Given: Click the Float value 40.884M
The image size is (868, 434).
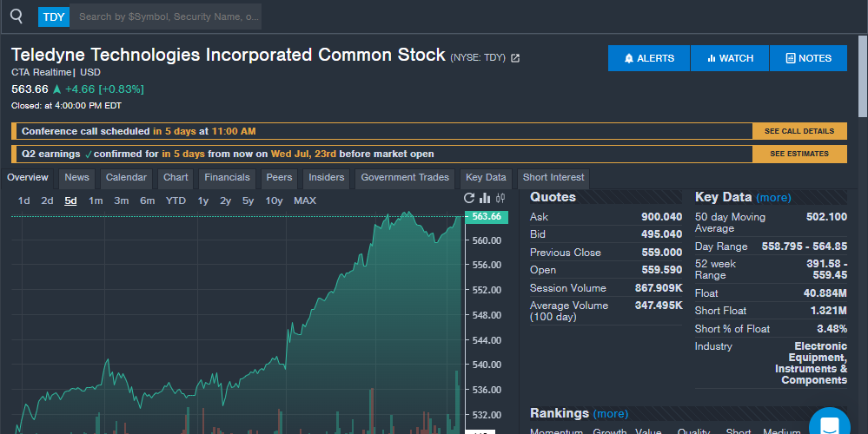Looking at the screenshot, I should [825, 293].
